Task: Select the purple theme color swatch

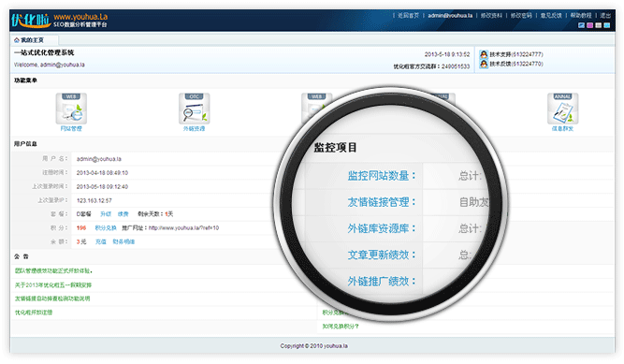Action: point(589,25)
